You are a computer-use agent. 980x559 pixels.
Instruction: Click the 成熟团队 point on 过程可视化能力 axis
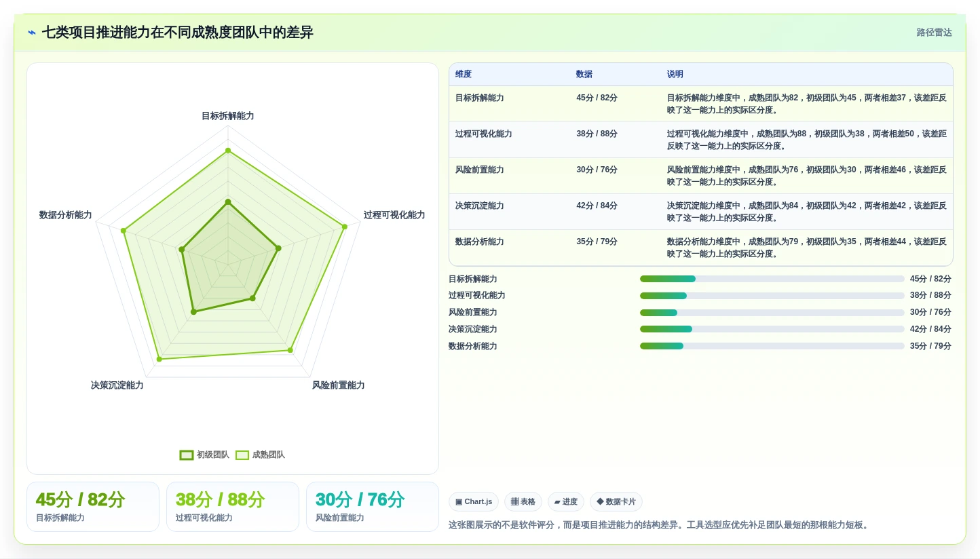point(345,227)
